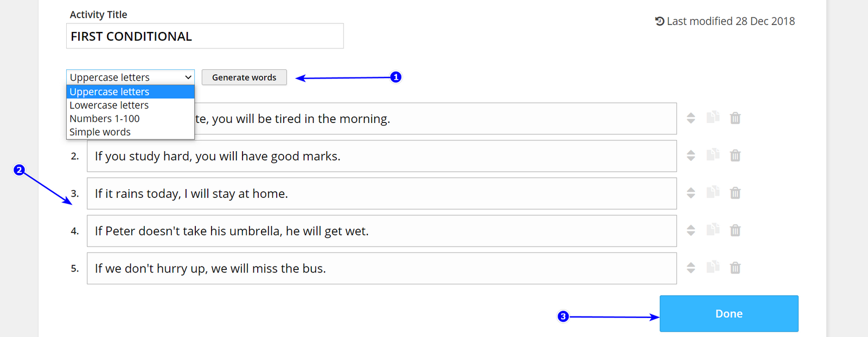Edit the Activity Title field

pyautogui.click(x=205, y=36)
